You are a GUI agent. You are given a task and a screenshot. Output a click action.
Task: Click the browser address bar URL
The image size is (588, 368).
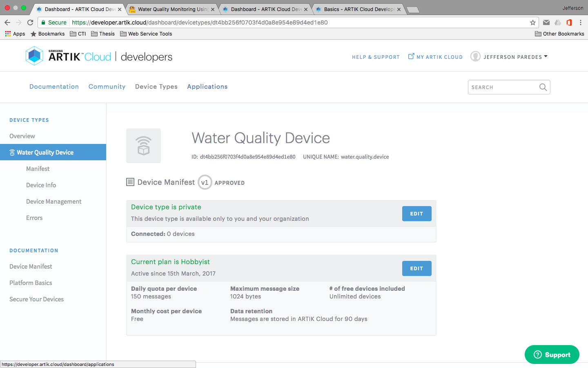coord(200,22)
